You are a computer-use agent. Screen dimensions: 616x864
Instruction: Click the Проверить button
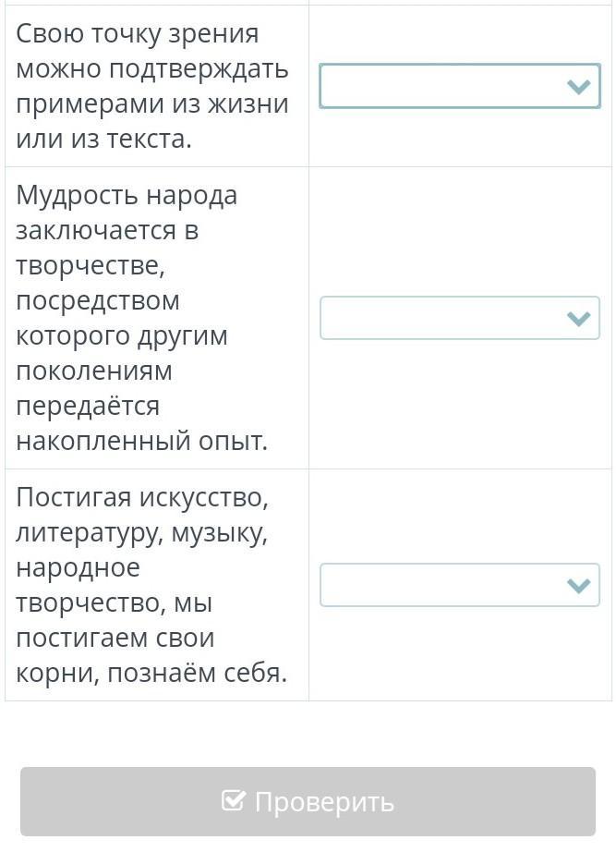tap(308, 801)
